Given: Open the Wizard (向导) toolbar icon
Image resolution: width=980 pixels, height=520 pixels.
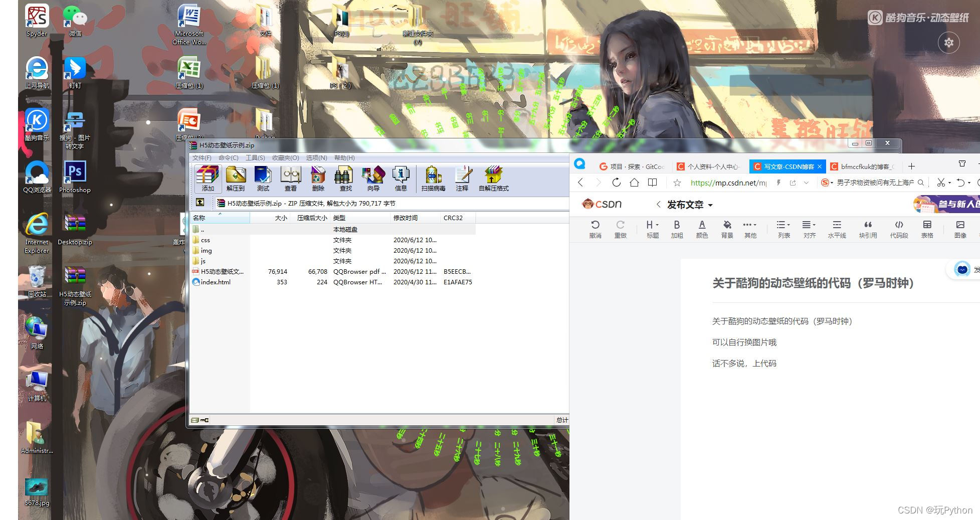Looking at the screenshot, I should point(373,179).
